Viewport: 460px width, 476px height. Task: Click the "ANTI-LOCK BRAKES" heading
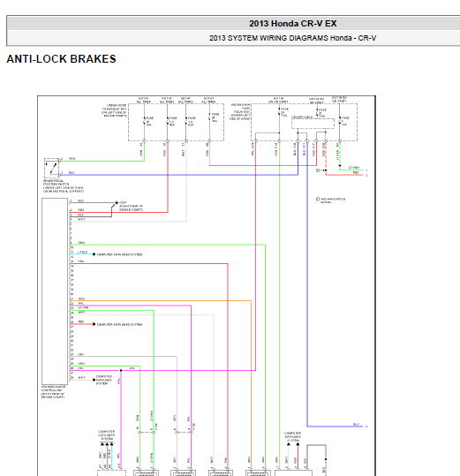[x=61, y=59]
